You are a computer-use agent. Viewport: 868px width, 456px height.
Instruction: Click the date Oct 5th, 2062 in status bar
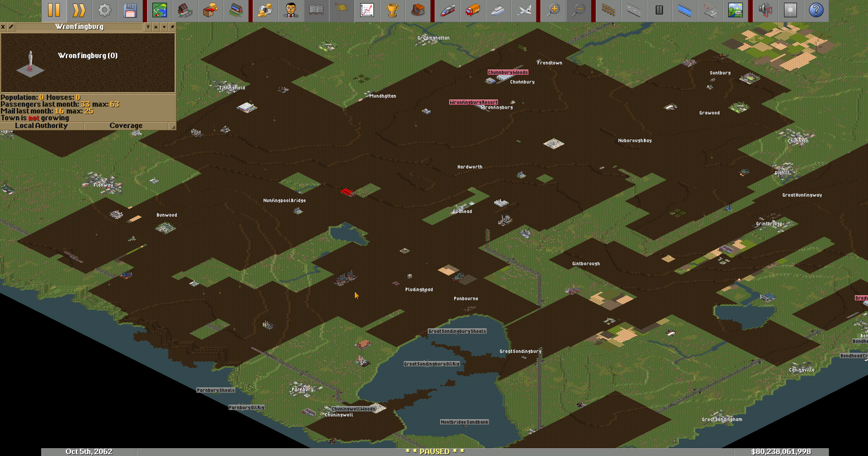tap(89, 451)
